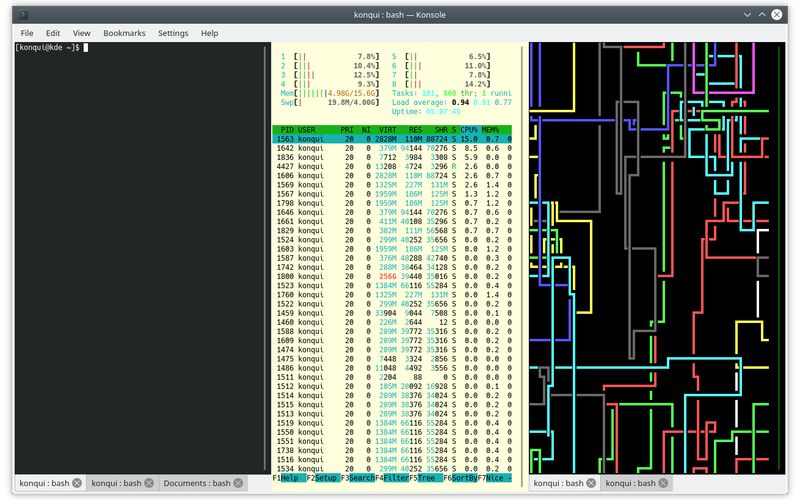Expand the File menu
Screen dimensions: 800x500
pos(27,33)
